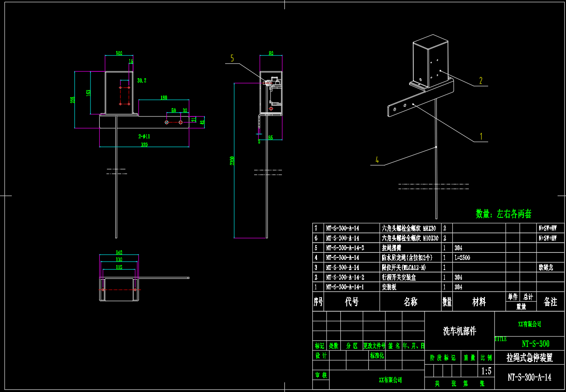Select balloon number 2 on isometric view
The height and width of the screenshot is (392, 566).
point(481,80)
